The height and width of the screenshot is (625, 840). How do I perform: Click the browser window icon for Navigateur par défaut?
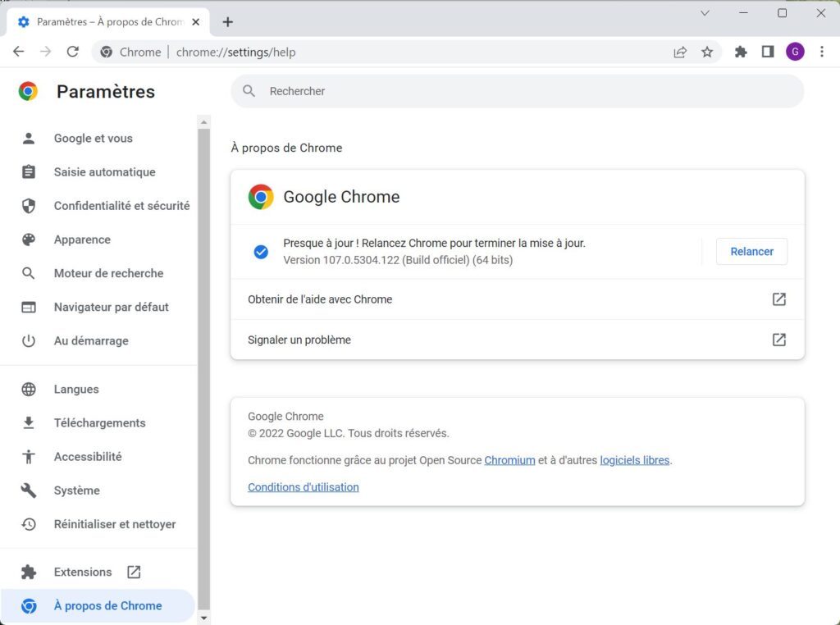[x=29, y=307]
